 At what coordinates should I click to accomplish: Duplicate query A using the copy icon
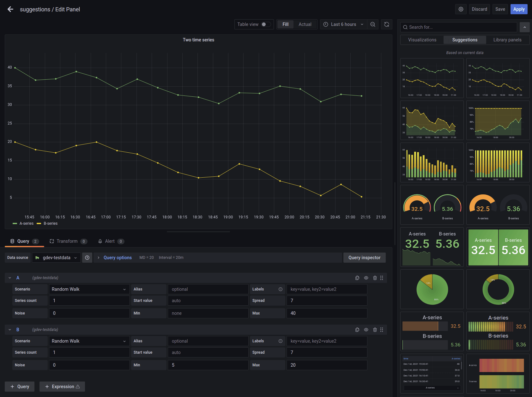pos(357,278)
